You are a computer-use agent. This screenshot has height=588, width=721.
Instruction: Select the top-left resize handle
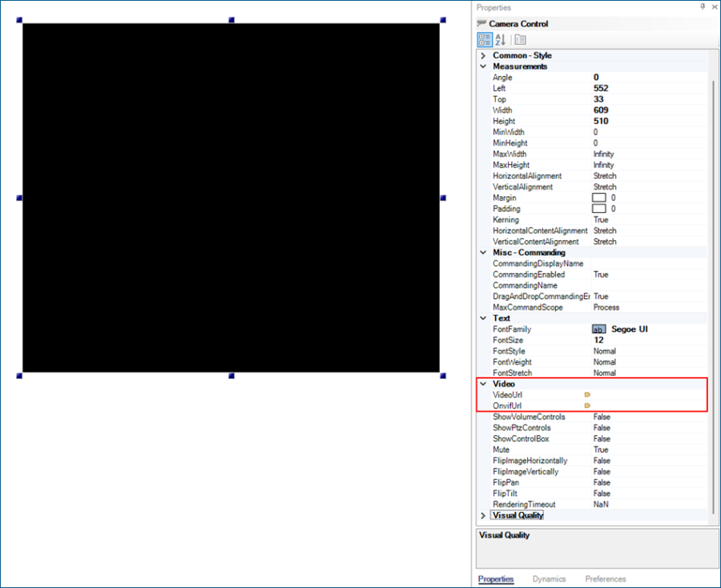(19, 20)
